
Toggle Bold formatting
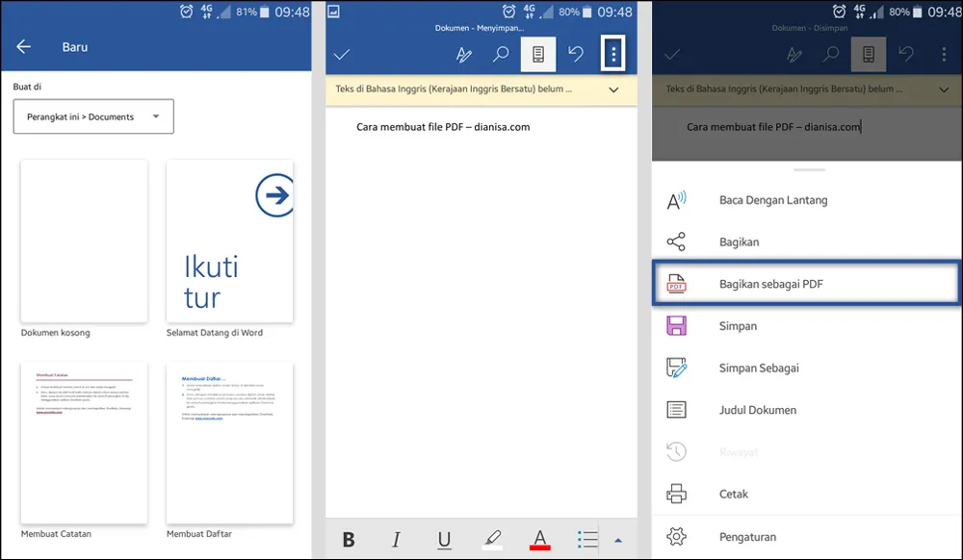click(x=349, y=540)
